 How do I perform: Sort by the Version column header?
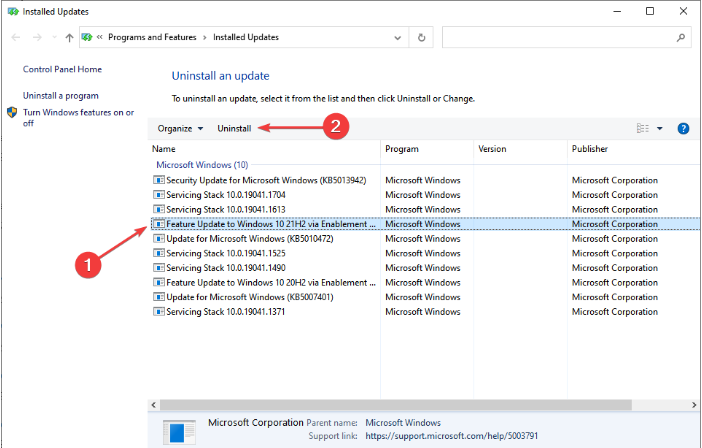tap(520, 149)
